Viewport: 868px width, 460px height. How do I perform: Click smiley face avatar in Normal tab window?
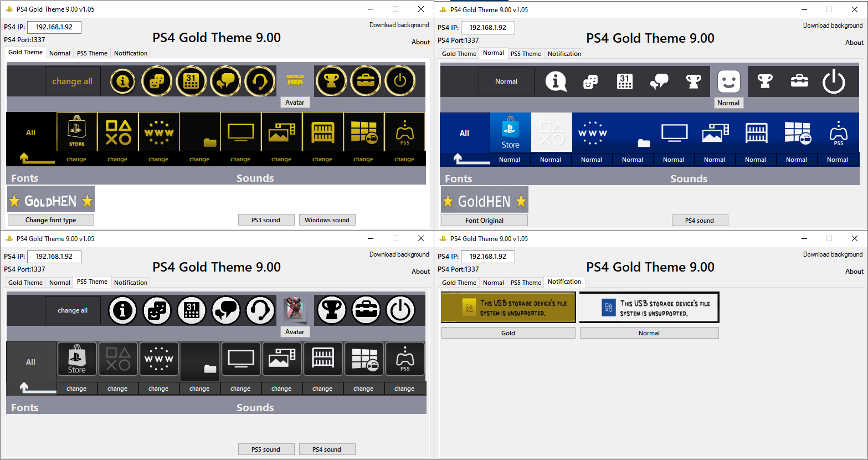pyautogui.click(x=728, y=81)
